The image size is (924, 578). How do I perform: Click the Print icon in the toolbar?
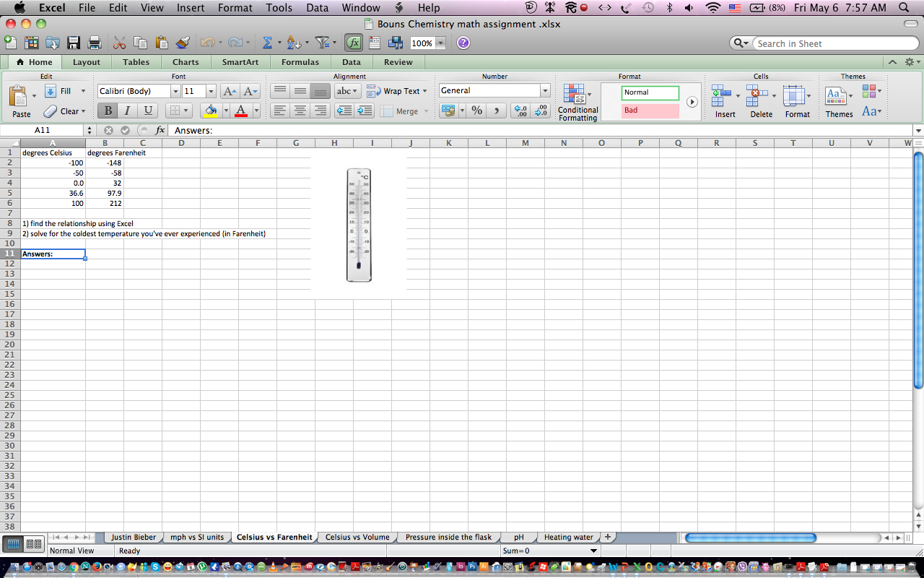(94, 42)
